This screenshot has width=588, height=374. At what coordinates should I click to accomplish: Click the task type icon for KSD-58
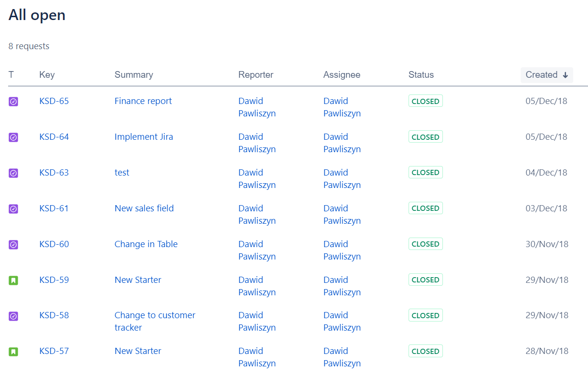click(x=13, y=316)
